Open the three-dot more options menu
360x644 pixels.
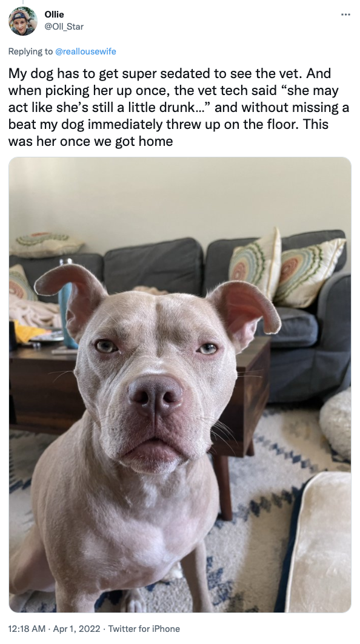pyautogui.click(x=345, y=15)
